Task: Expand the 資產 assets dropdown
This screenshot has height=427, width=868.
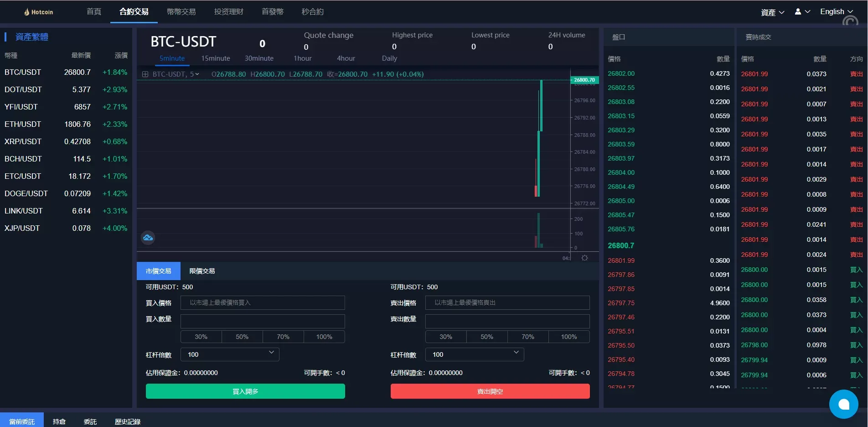Action: click(772, 12)
